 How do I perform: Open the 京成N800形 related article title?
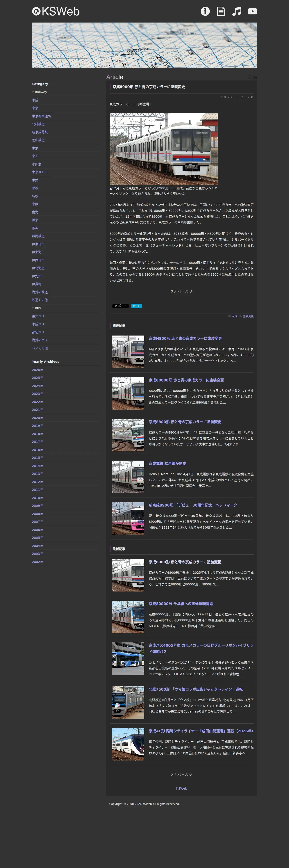pyautogui.click(x=185, y=338)
